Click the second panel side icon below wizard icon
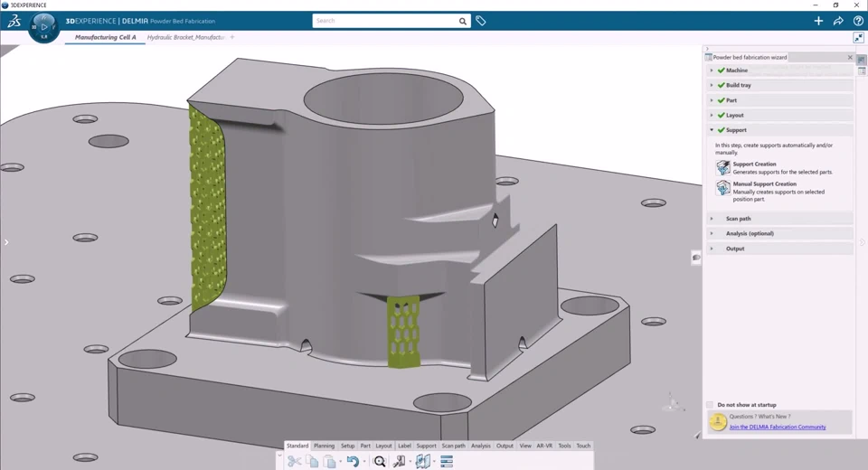This screenshot has width=868, height=470. pos(862,71)
